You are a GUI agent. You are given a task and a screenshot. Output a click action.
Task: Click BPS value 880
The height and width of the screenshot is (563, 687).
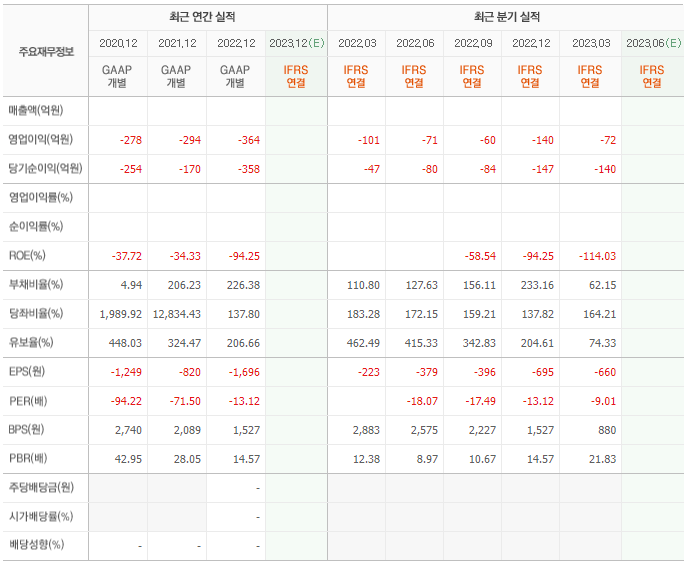[607, 430]
